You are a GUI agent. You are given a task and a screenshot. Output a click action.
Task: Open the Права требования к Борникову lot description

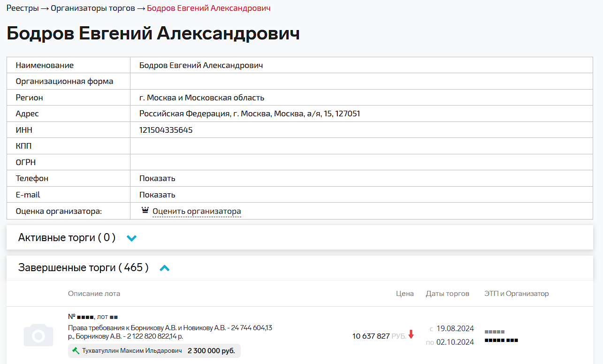170,332
